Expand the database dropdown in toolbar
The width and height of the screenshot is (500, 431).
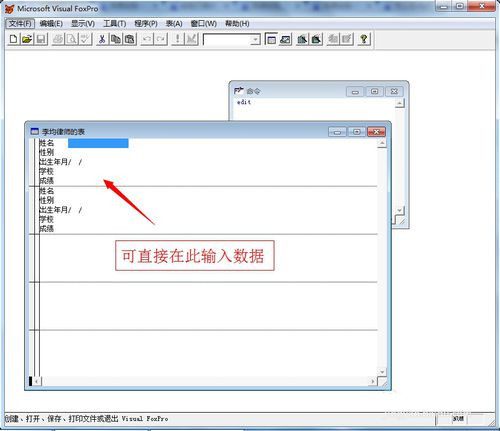click(255, 40)
